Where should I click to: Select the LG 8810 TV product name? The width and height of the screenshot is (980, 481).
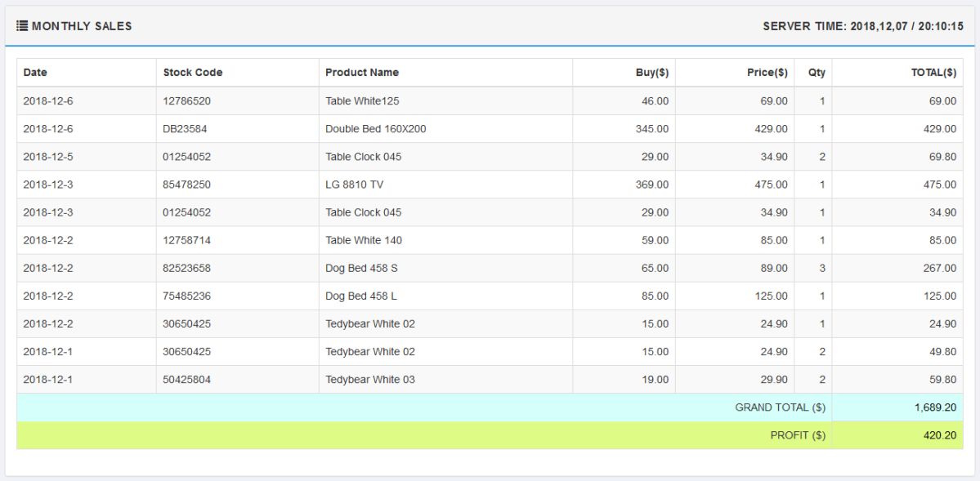354,185
